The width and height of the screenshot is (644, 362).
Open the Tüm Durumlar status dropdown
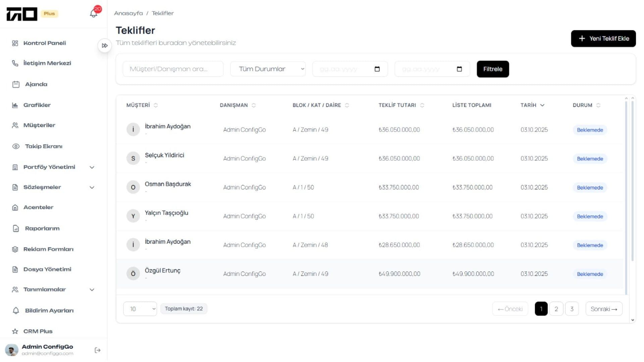(x=268, y=69)
